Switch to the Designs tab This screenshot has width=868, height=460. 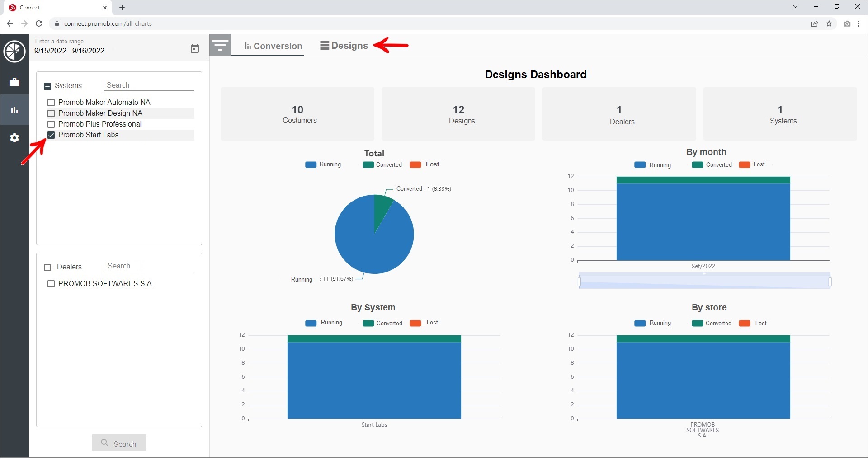point(344,46)
